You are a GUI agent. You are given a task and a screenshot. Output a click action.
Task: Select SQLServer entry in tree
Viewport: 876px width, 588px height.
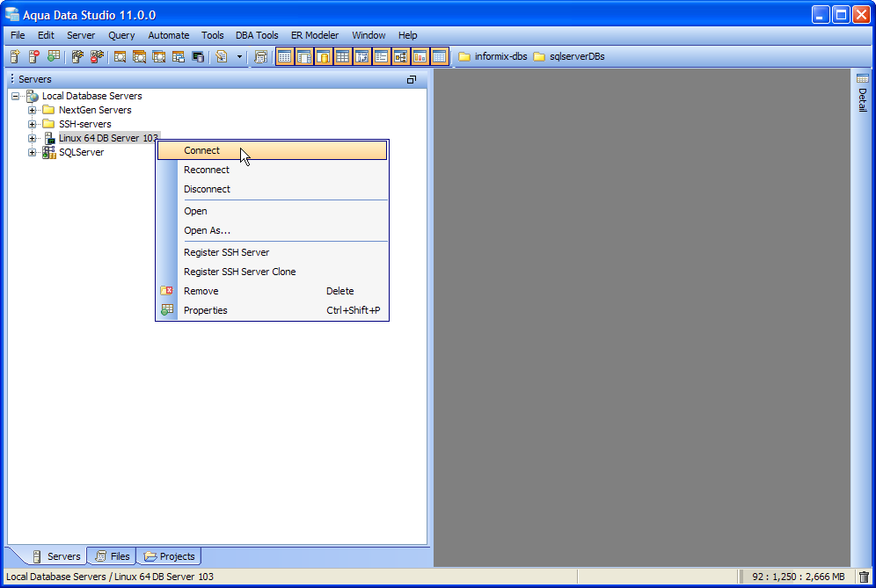click(x=81, y=152)
